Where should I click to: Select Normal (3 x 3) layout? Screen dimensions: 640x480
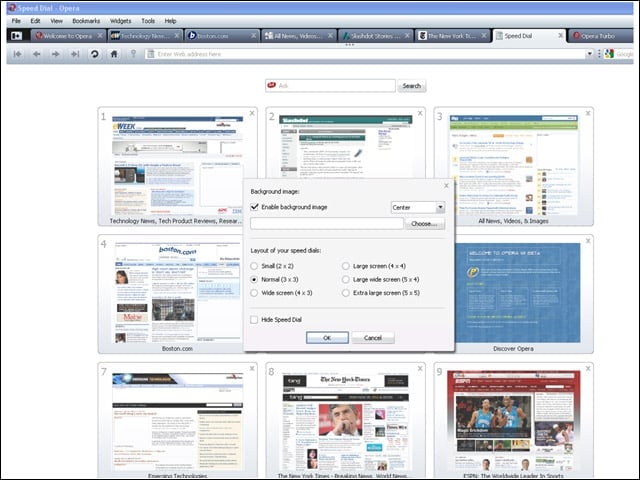click(254, 280)
